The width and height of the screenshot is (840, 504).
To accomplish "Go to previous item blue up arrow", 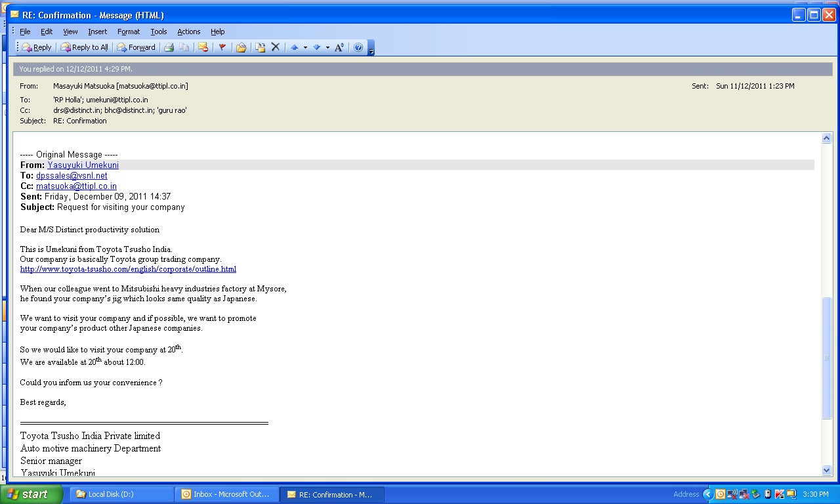I will point(295,47).
